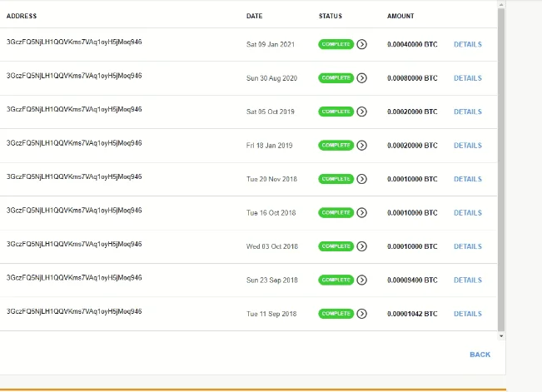
Task: Click the amount 0.00009400 BTC
Action: point(412,280)
